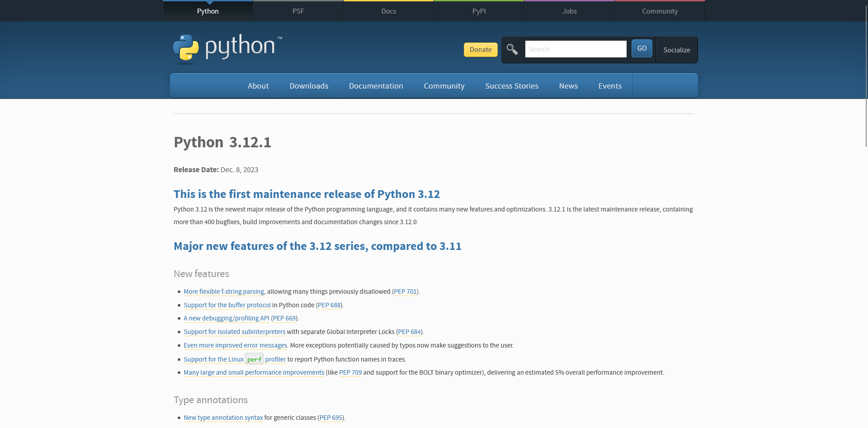Click the Major new features heading link
This screenshot has width=868, height=428.
coord(317,246)
